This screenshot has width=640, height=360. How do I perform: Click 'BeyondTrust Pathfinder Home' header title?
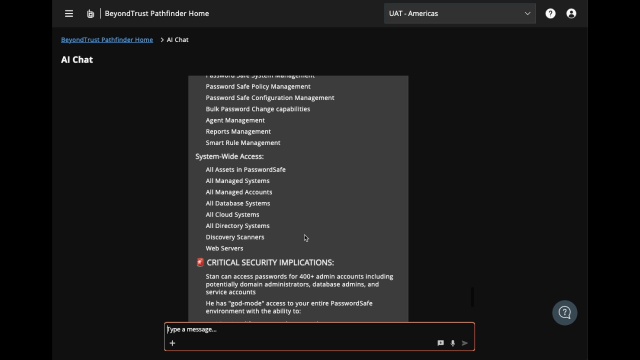click(157, 13)
